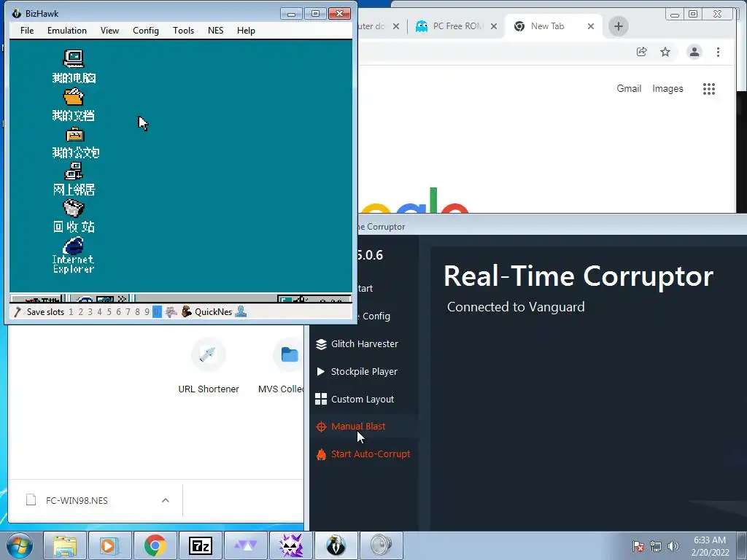This screenshot has height=560, width=747.
Task: Click the taskbar clock showing 6:33 AM
Action: [710, 545]
